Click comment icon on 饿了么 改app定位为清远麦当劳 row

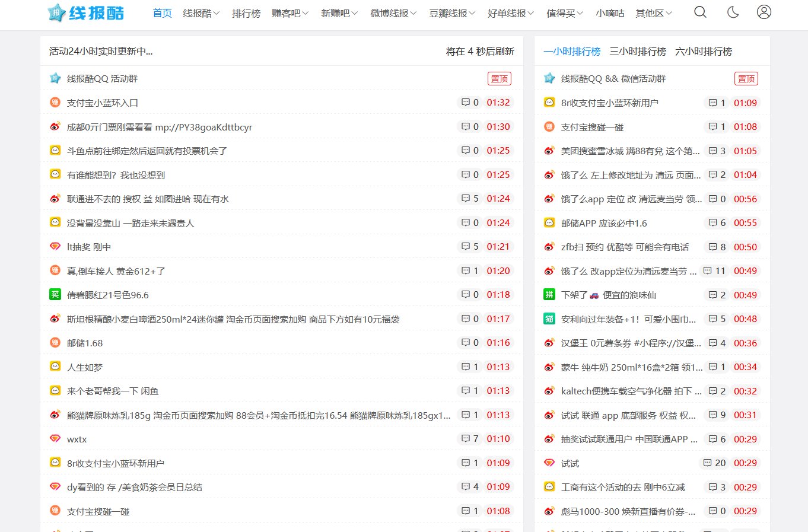click(x=708, y=271)
